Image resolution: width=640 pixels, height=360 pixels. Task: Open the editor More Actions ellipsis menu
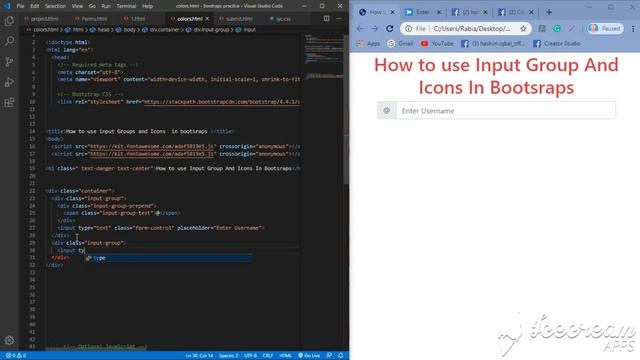click(339, 18)
